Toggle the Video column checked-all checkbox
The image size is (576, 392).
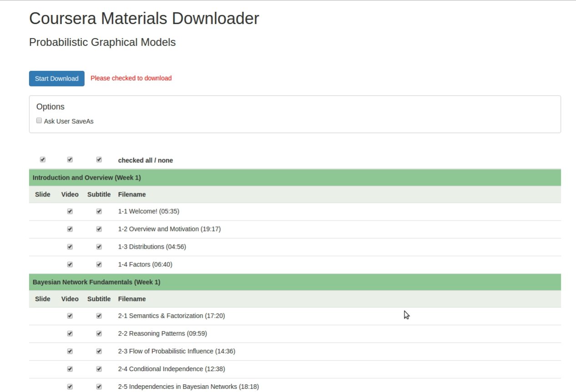click(69, 159)
